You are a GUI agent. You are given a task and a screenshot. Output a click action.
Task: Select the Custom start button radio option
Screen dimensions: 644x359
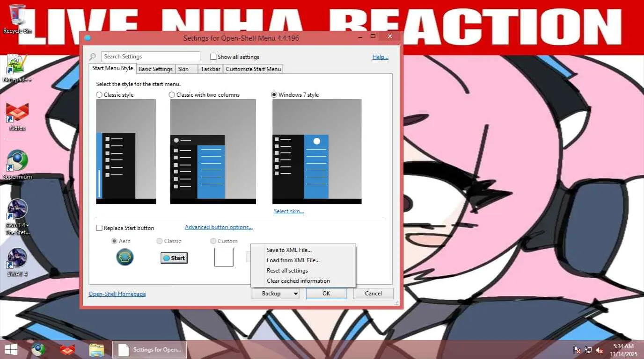pos(213,241)
